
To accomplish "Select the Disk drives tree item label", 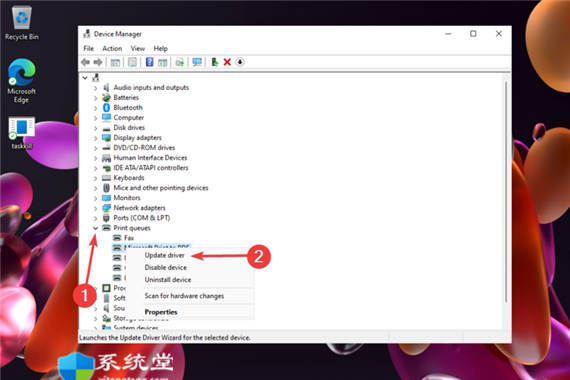I will click(129, 128).
